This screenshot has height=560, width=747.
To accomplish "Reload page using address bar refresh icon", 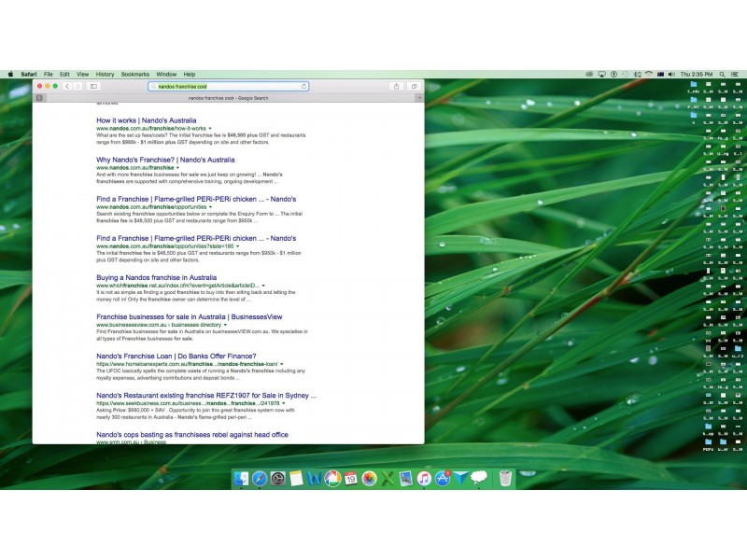I will 303,86.
